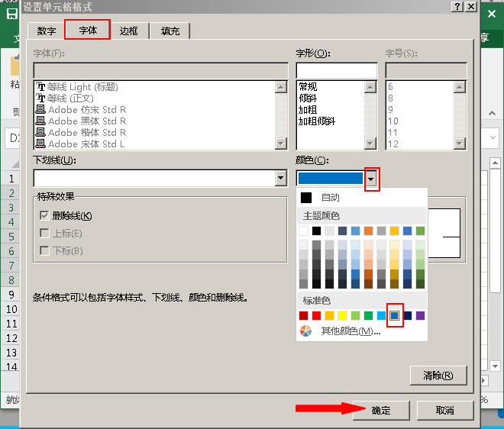Click dialog help question mark button
The width and height of the screenshot is (504, 429).
click(457, 6)
